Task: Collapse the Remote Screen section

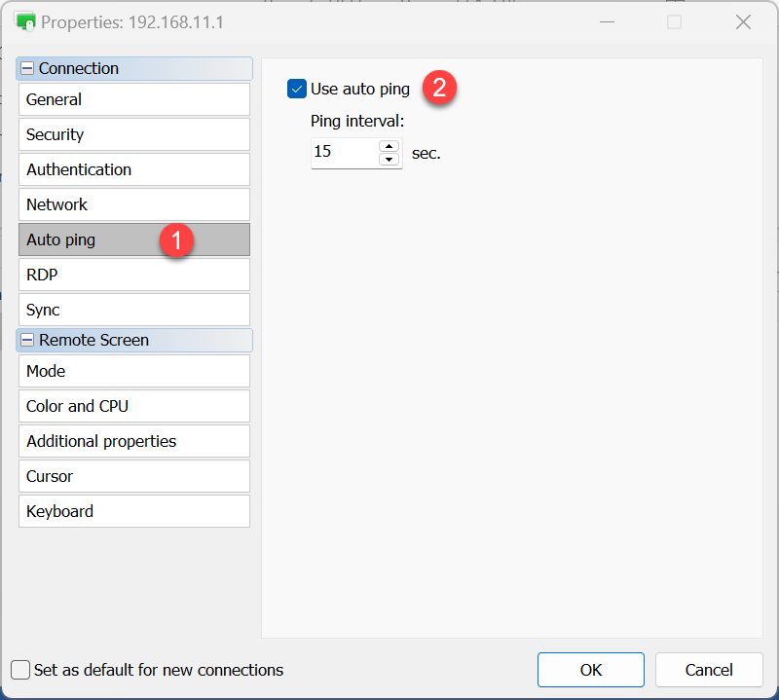Action: point(27,341)
